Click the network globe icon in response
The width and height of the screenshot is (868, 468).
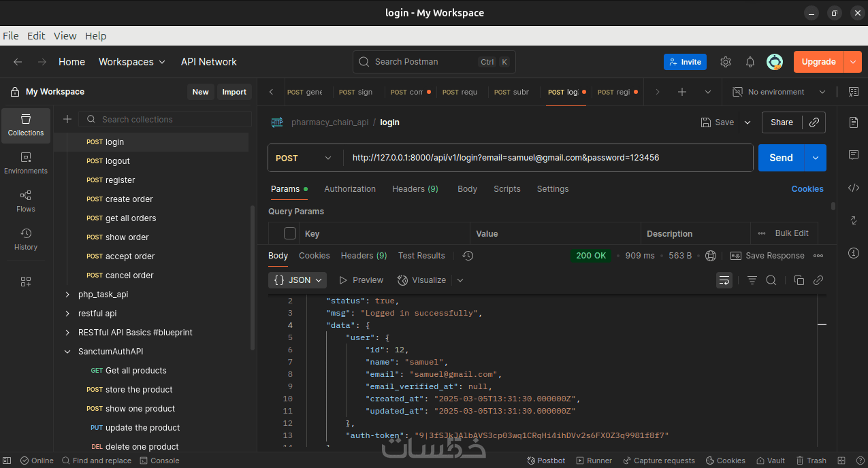[x=711, y=256]
